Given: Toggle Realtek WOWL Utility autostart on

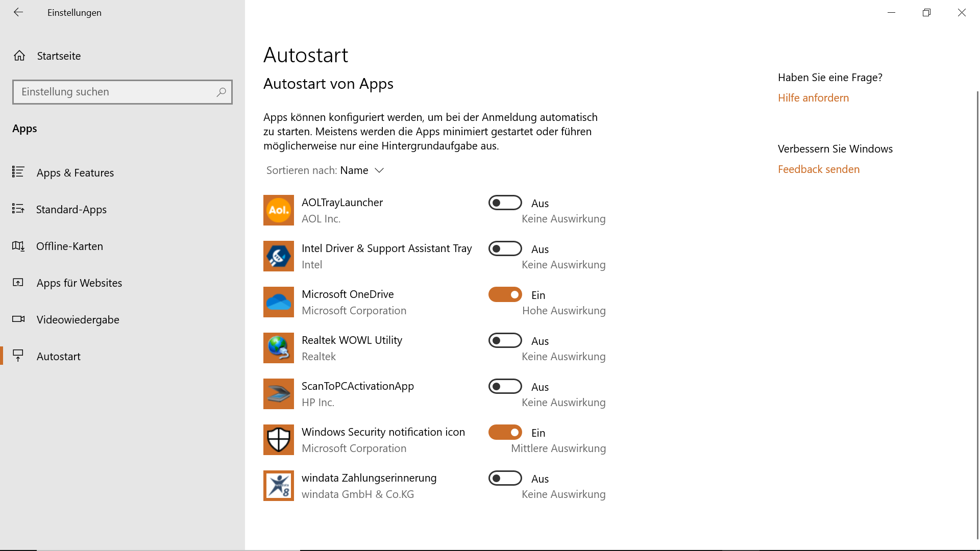Looking at the screenshot, I should 505,341.
